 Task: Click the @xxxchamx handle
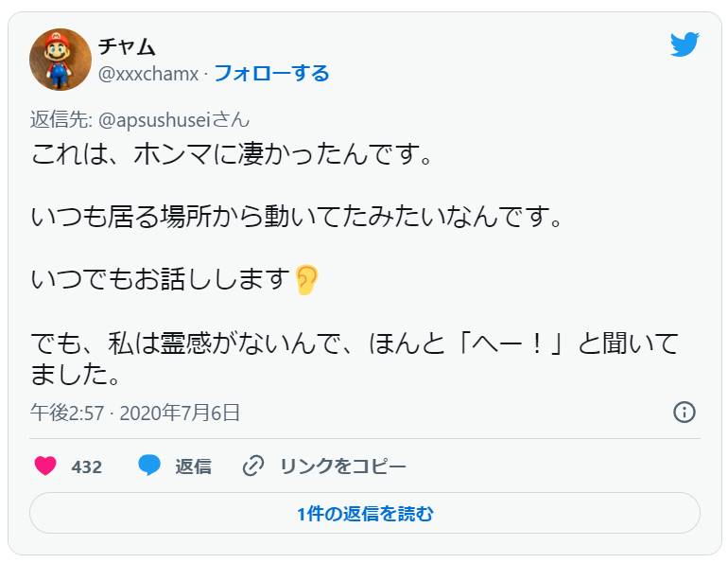coord(147,73)
